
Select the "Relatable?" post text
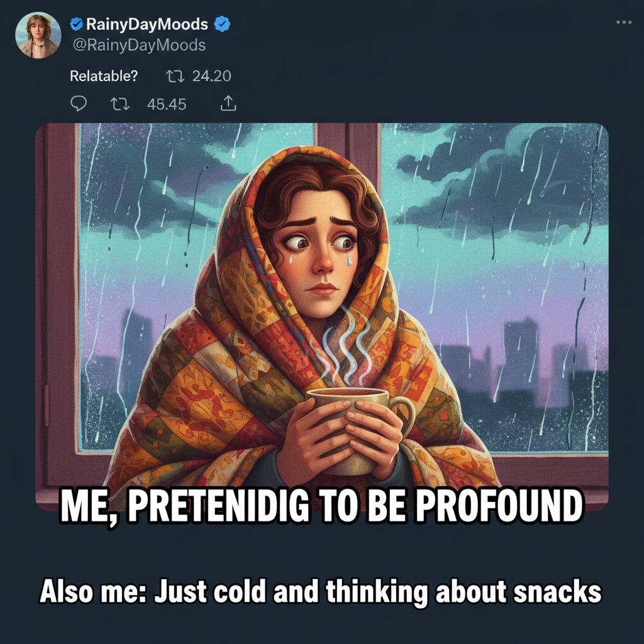pyautogui.click(x=103, y=77)
